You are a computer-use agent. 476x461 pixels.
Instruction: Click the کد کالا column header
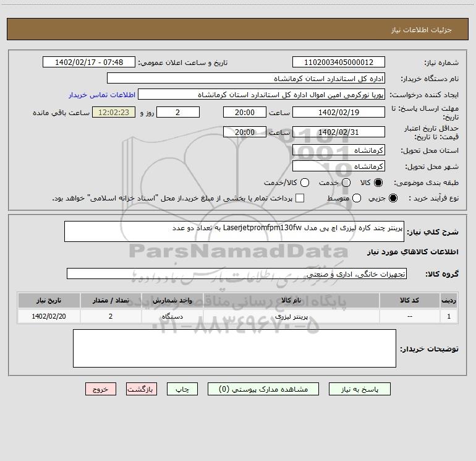[409, 301]
